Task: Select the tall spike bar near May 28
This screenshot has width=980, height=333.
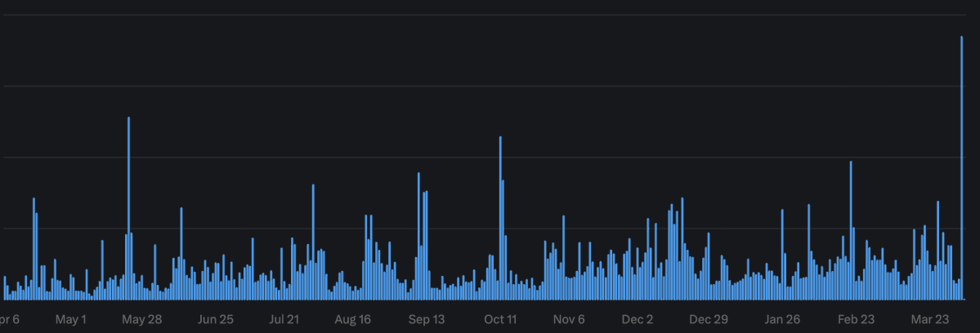Action: tap(129, 208)
